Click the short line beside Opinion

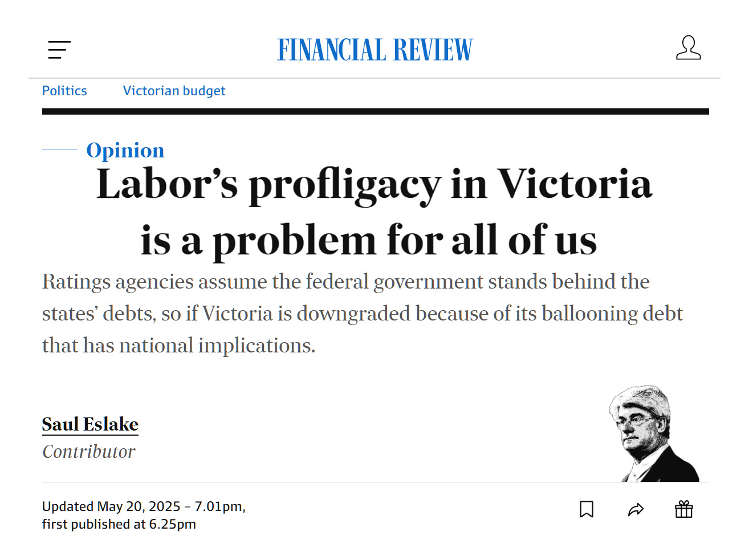(60, 149)
